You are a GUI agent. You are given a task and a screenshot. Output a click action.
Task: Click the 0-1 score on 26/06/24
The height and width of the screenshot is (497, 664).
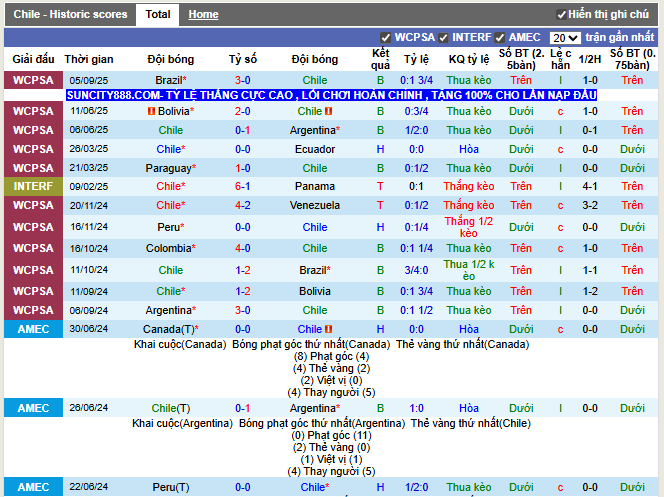pos(243,408)
